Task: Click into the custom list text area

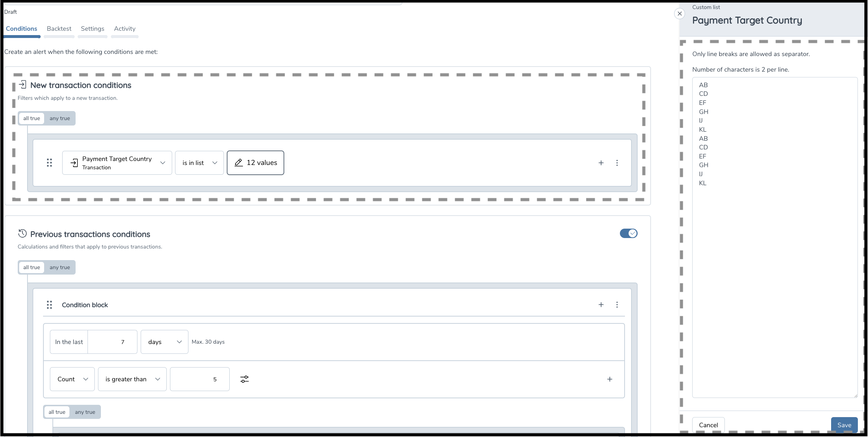Action: pyautogui.click(x=775, y=271)
